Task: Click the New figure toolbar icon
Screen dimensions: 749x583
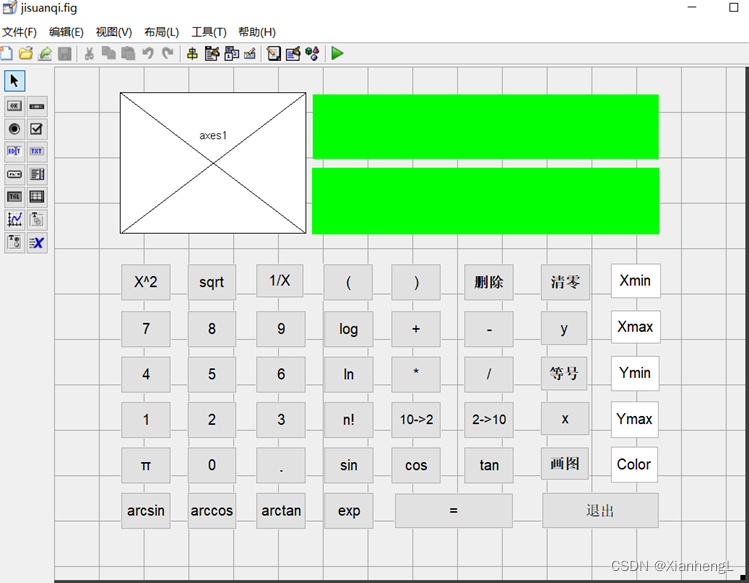Action: point(6,53)
